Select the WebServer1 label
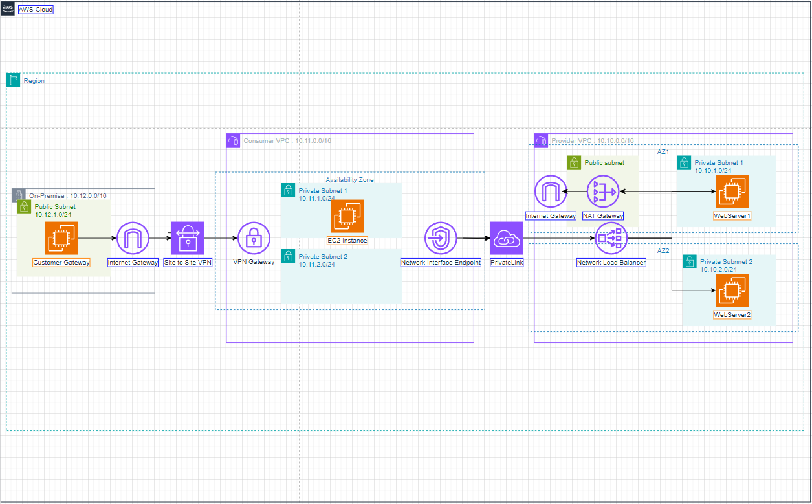 tap(732, 215)
